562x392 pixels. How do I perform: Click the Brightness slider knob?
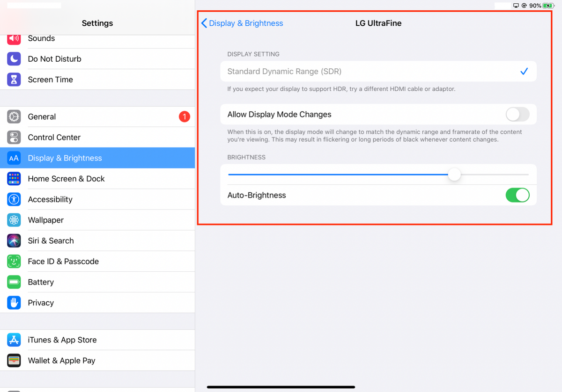tap(454, 174)
